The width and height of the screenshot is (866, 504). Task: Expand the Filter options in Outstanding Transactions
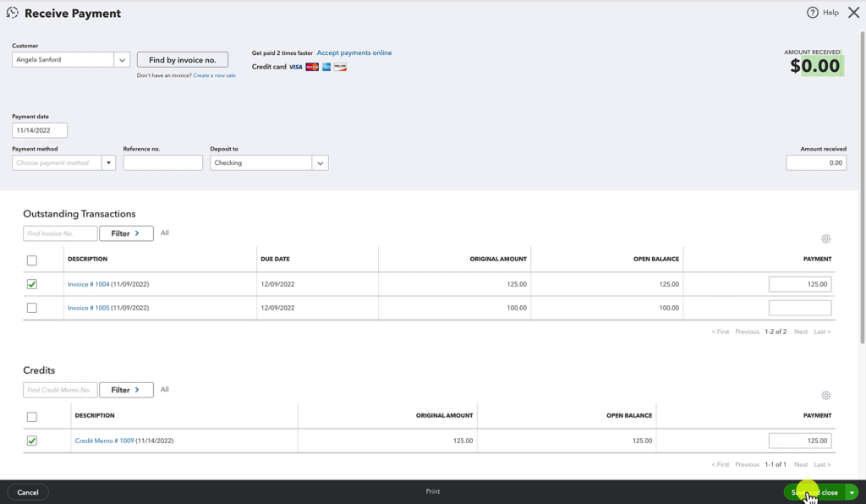[x=126, y=233]
